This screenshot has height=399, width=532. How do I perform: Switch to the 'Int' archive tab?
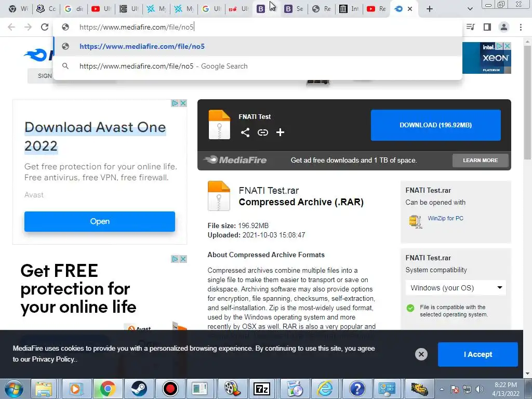coord(349,9)
